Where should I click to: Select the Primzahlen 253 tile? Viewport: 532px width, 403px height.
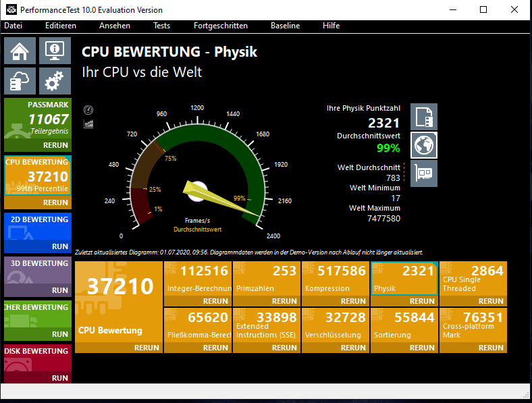coord(267,279)
